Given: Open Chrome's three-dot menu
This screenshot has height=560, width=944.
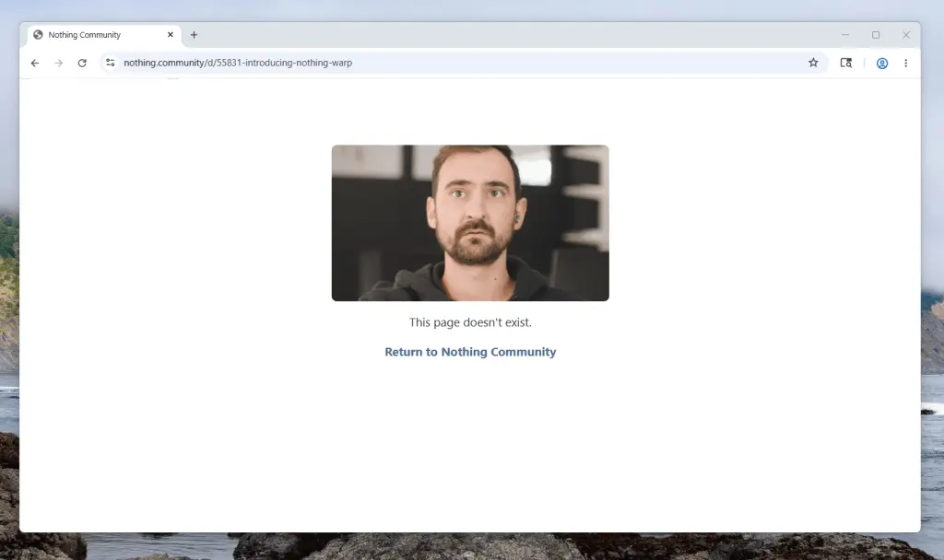Looking at the screenshot, I should 905,63.
